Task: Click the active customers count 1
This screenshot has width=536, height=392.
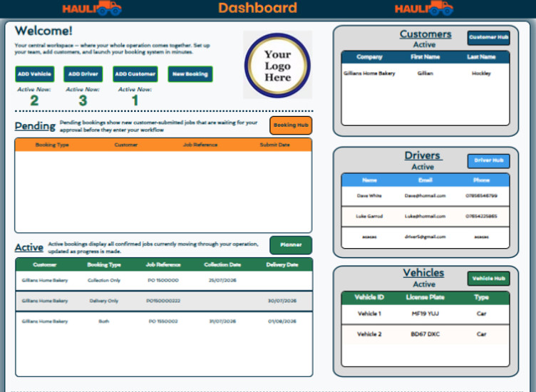Action: (135, 100)
